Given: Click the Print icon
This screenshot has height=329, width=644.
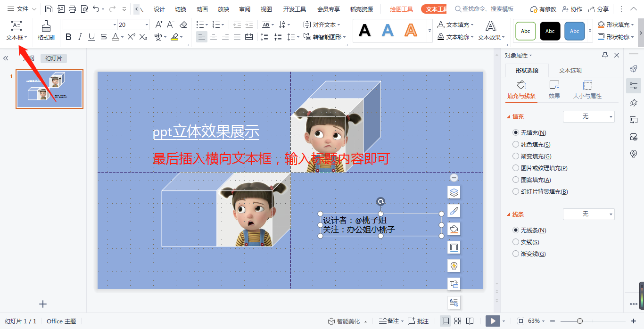Looking at the screenshot, I should coord(72,9).
